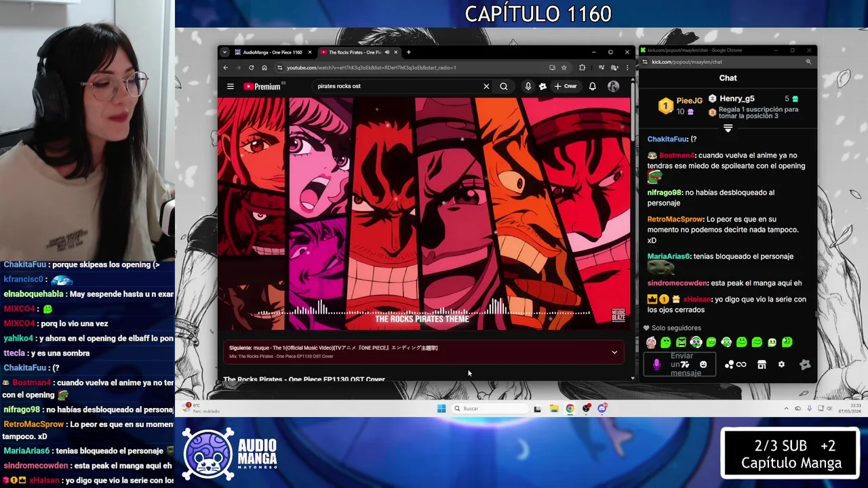
Task: Click 'Regala 1 suscripción para tomar la posición 3'
Action: tap(758, 113)
